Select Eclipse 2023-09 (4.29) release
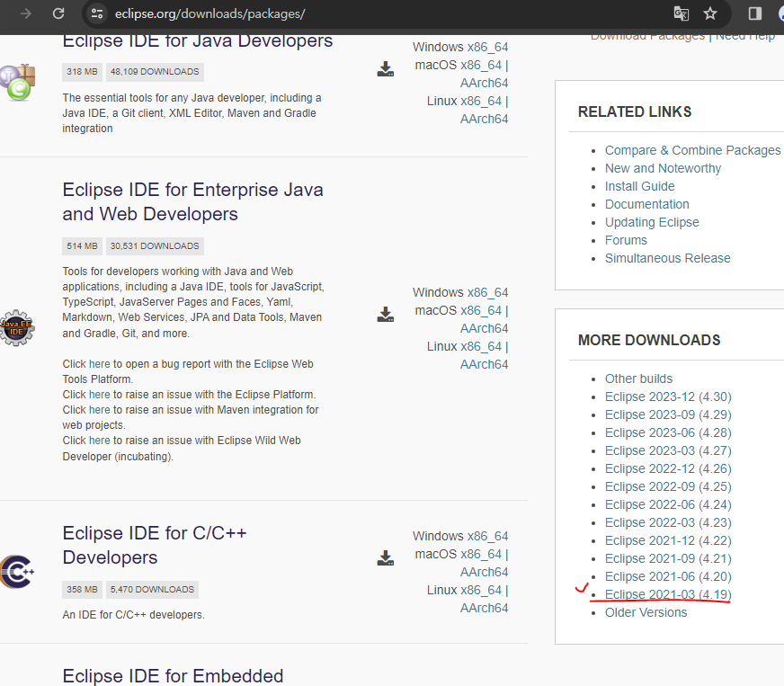Viewport: 784px width, 686px height. [668, 415]
